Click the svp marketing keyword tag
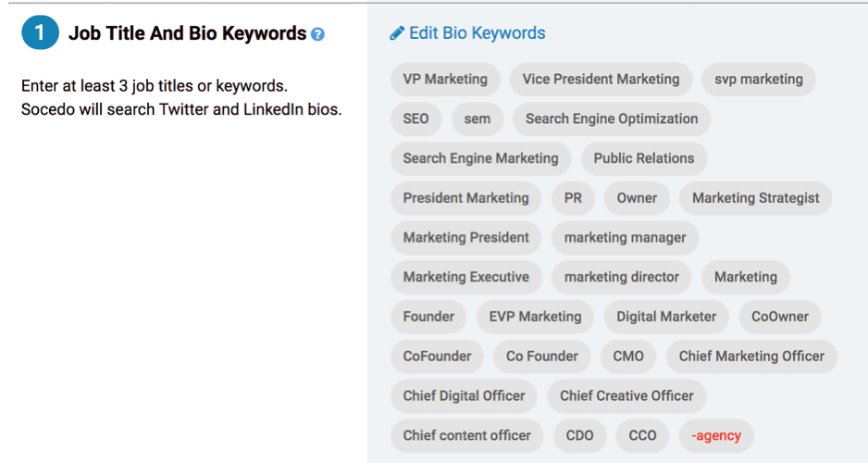Image resolution: width=868 pixels, height=463 pixels. [x=759, y=80]
